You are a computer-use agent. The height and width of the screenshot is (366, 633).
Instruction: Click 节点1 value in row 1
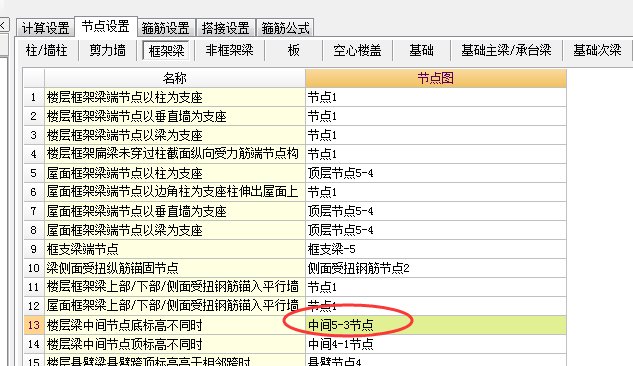(436, 97)
